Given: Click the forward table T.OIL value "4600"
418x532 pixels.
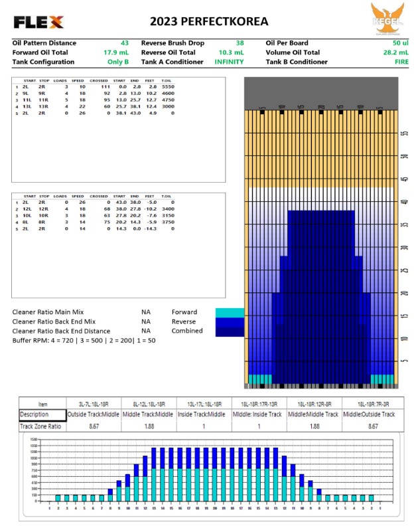Looking at the screenshot, I should 168,93.
